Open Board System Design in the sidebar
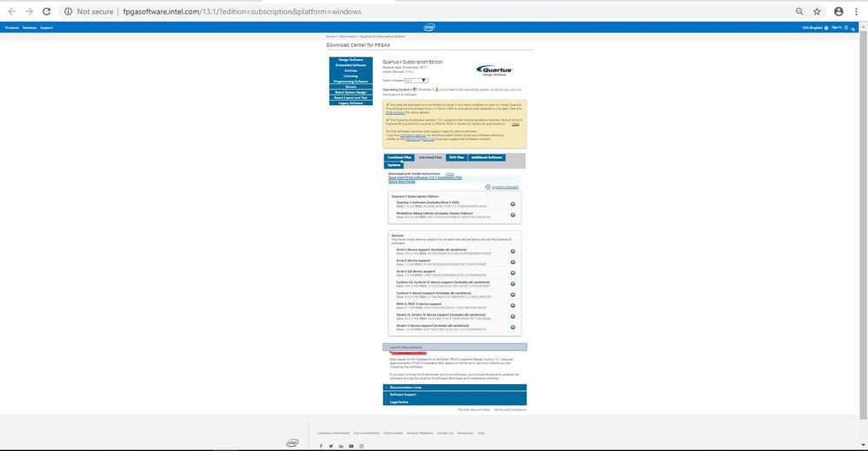The image size is (868, 451). [351, 92]
